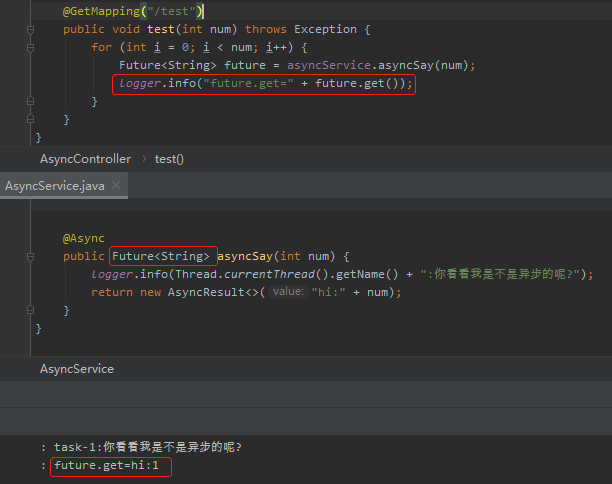Click the "future.get=" string literal
The width and height of the screenshot is (612, 484).
tap(248, 83)
